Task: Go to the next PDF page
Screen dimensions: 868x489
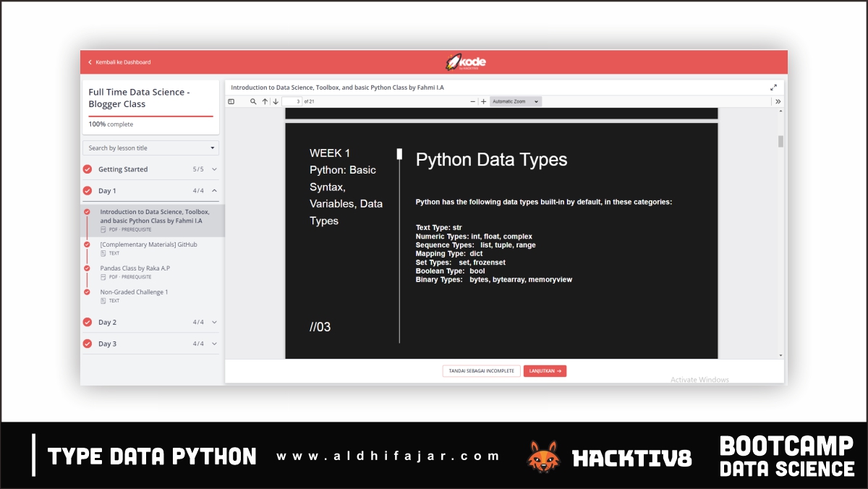Action: coord(276,101)
